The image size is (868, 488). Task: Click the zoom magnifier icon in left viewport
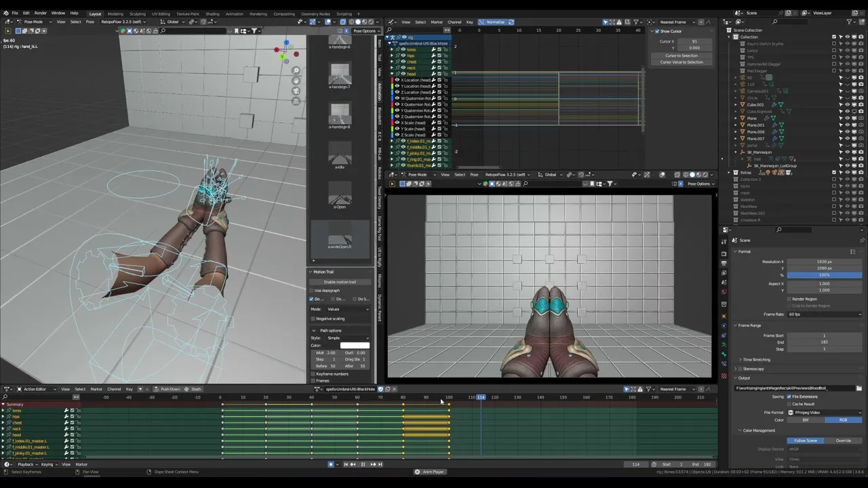296,70
